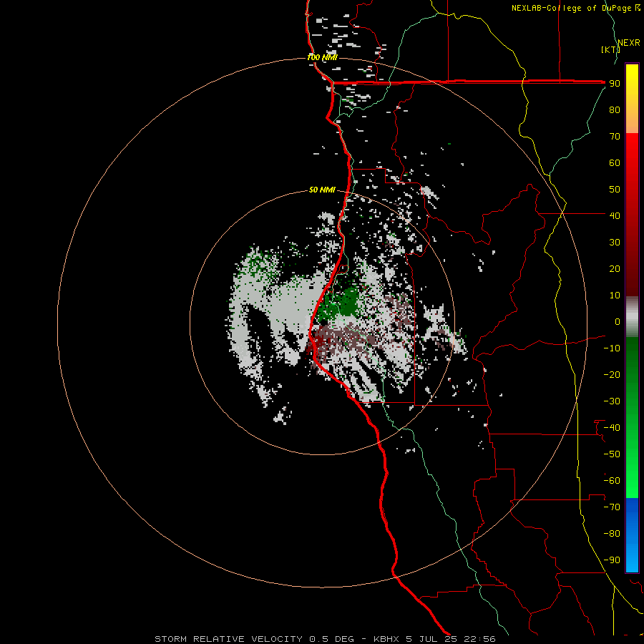Image resolution: width=644 pixels, height=644 pixels.
Task: Click the 0 value on velocity scale
Action: [617, 321]
